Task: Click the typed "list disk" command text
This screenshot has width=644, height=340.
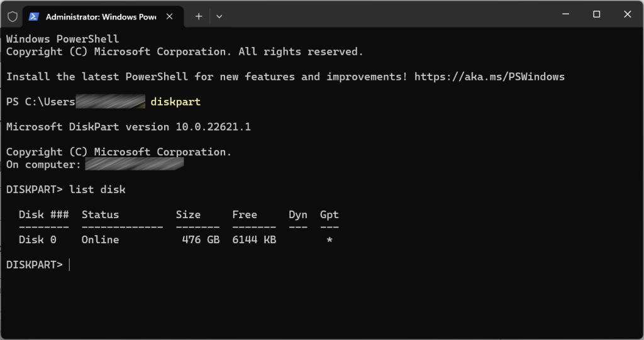Action: pyautogui.click(x=97, y=190)
